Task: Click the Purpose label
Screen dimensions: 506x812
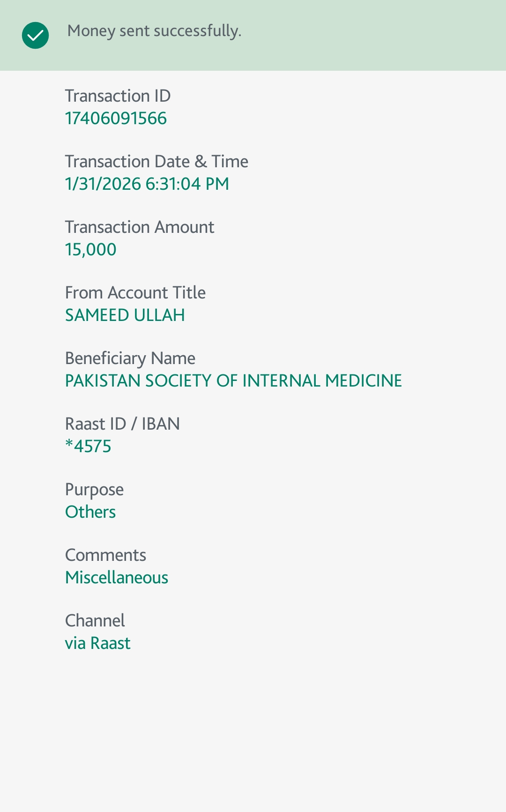Action: pyautogui.click(x=94, y=490)
